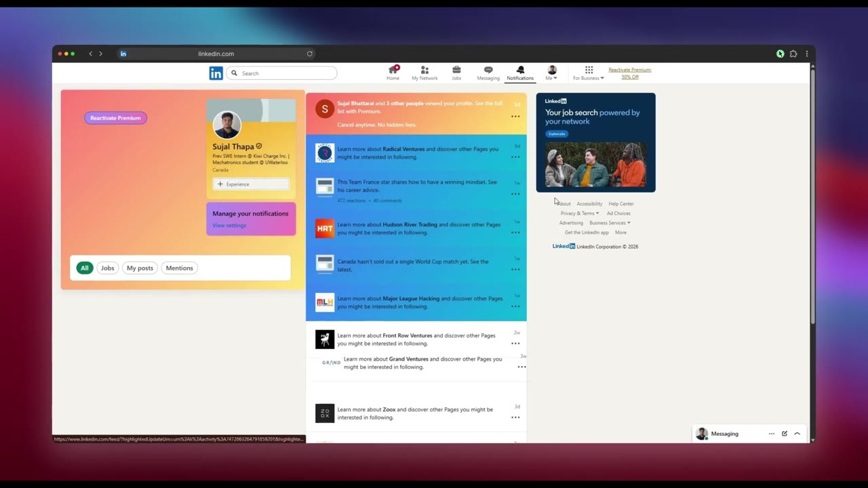Viewport: 868px width, 488px height.
Task: Open the browser extensions puzzle icon
Action: click(793, 54)
